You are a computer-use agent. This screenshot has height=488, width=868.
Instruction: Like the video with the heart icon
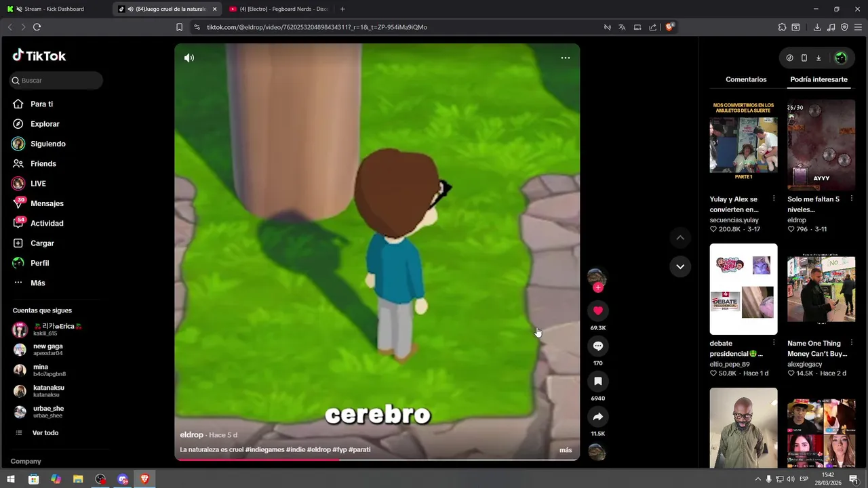click(598, 310)
